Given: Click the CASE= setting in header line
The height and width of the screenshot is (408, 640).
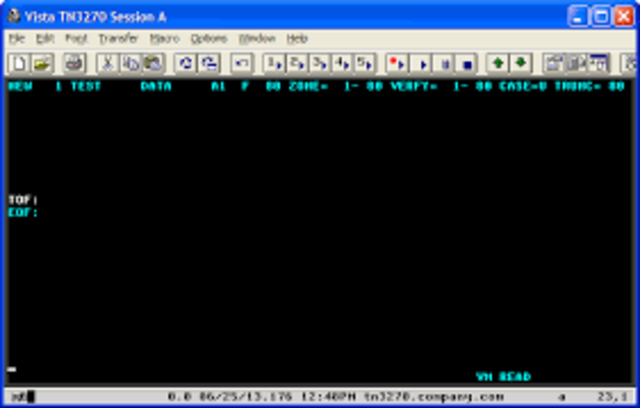Looking at the screenshot, I should [x=523, y=86].
